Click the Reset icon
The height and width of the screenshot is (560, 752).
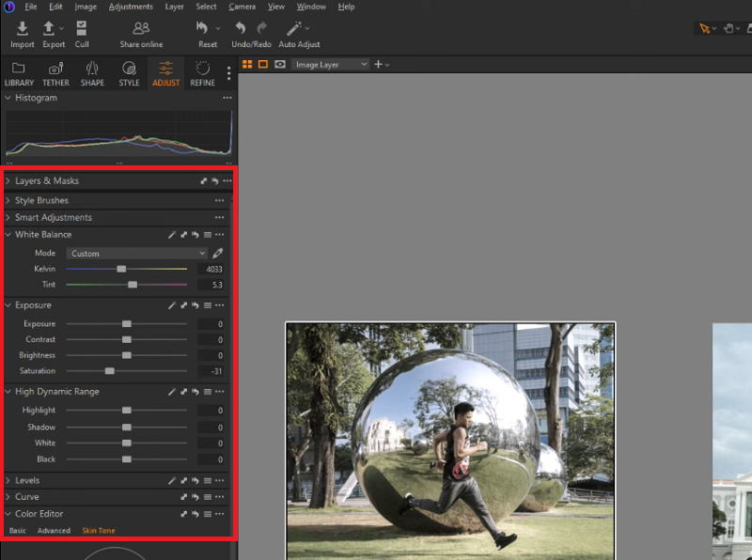tap(202, 29)
